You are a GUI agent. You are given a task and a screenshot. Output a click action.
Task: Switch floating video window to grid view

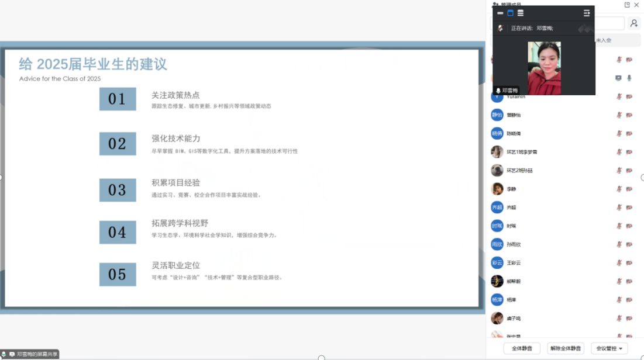(510, 13)
